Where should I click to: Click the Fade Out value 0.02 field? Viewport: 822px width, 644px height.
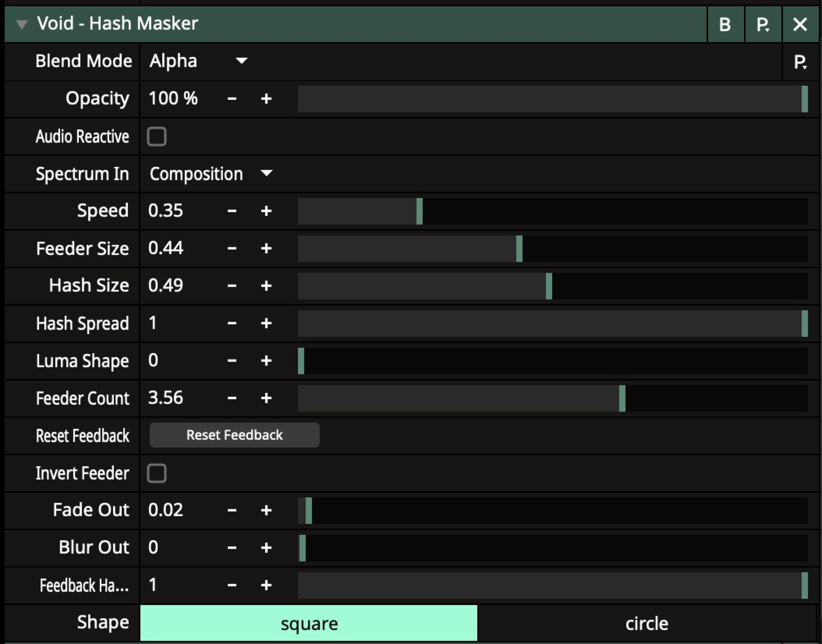166,510
